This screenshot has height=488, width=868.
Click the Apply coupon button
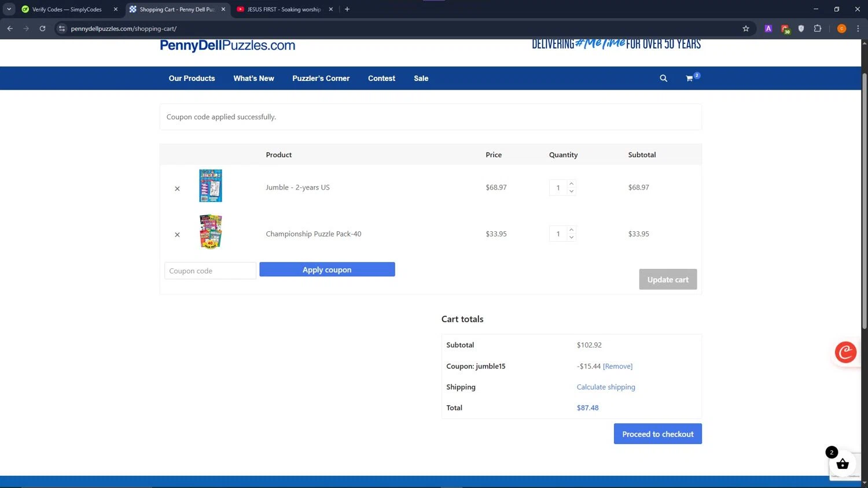click(327, 269)
